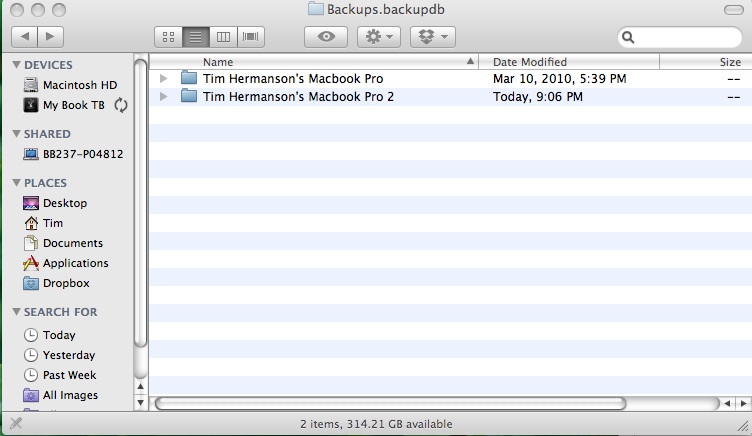752x436 pixels.
Task: Show All Images search
Action: click(x=70, y=395)
